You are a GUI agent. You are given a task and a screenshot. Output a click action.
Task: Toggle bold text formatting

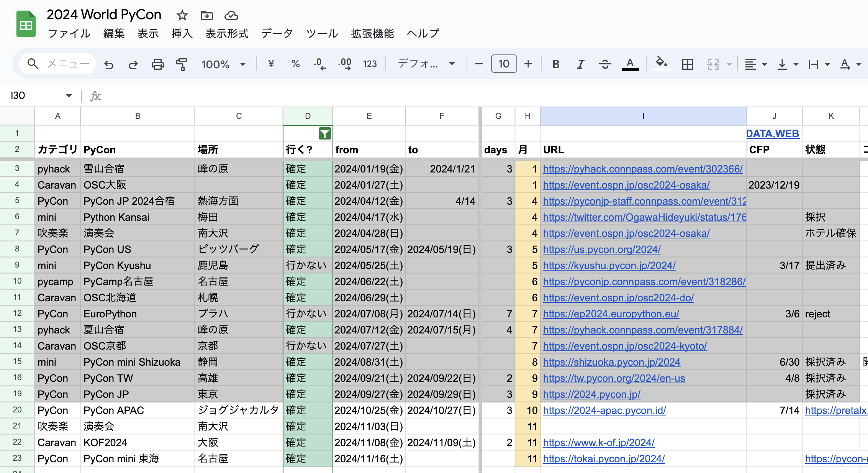tap(556, 64)
